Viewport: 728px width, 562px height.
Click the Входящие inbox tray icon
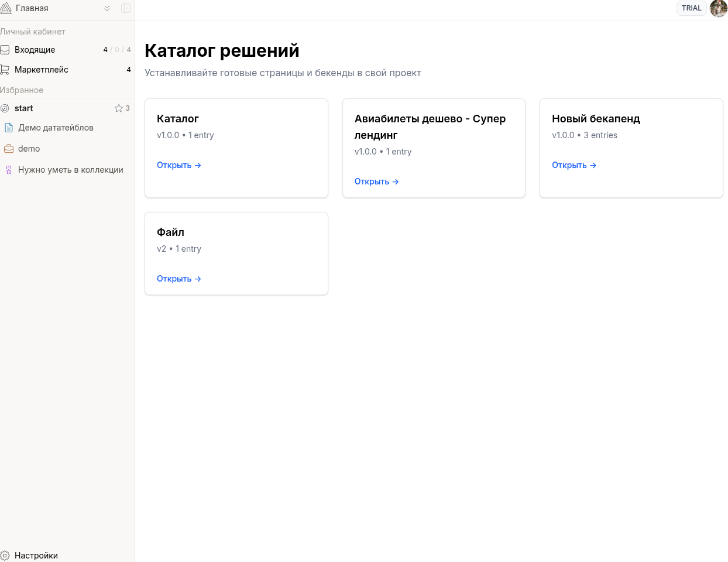[x=5, y=50]
